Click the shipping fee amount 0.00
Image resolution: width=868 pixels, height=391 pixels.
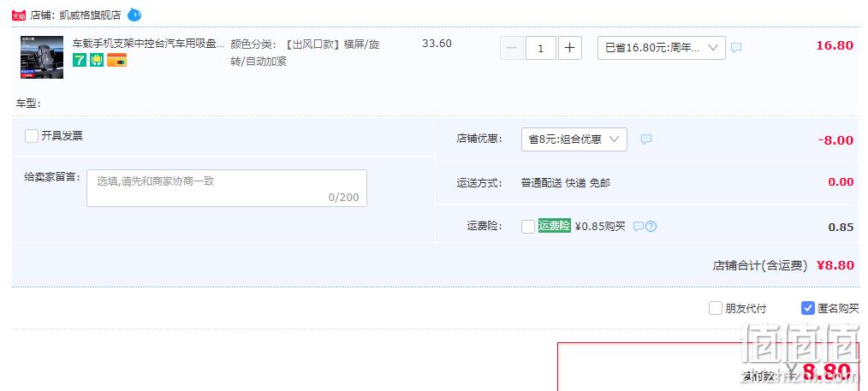(841, 182)
